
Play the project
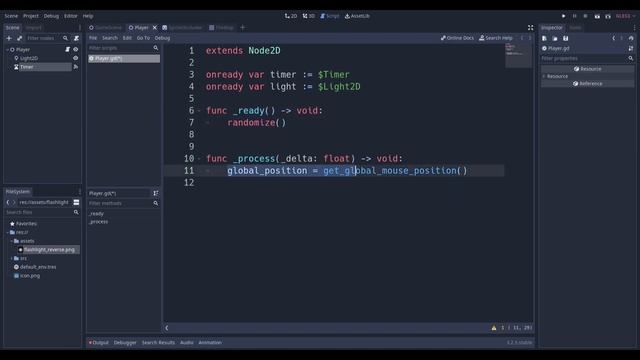564,16
